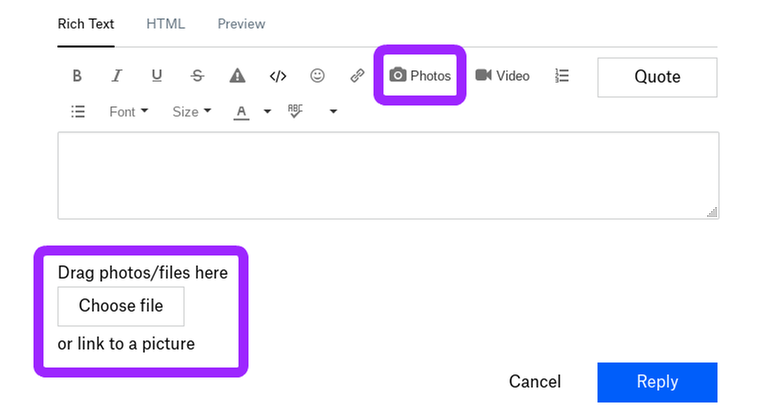The height and width of the screenshot is (409, 765).
Task: Apply italic formatting
Action: tap(117, 76)
